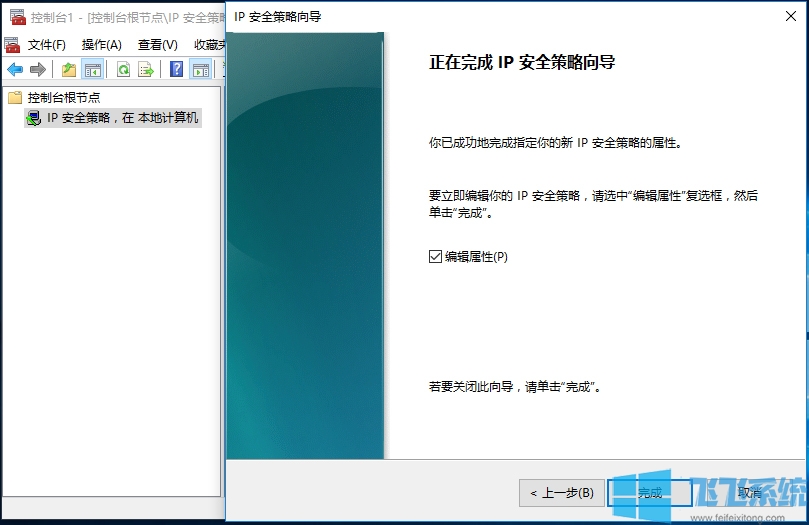Uncheck the 编辑属性(P) checkbox
This screenshot has width=809, height=525.
435,256
